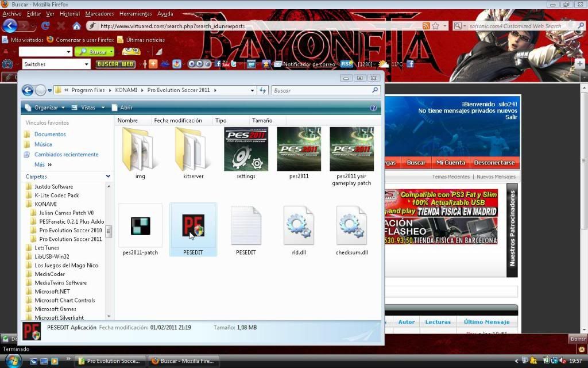
Task: Select the pes2011 yair gameplay patch icon
Action: (x=351, y=149)
